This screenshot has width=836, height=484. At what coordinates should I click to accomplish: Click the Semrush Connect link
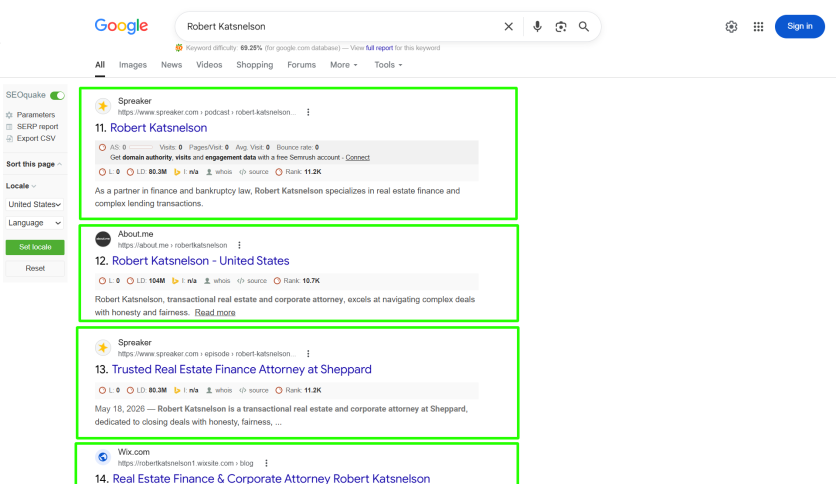pyautogui.click(x=357, y=158)
